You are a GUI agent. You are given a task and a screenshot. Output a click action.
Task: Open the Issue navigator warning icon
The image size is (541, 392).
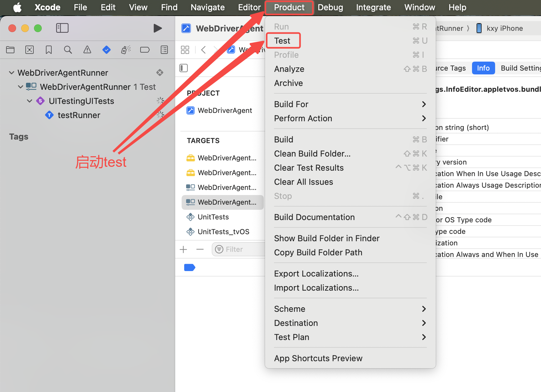coord(87,50)
